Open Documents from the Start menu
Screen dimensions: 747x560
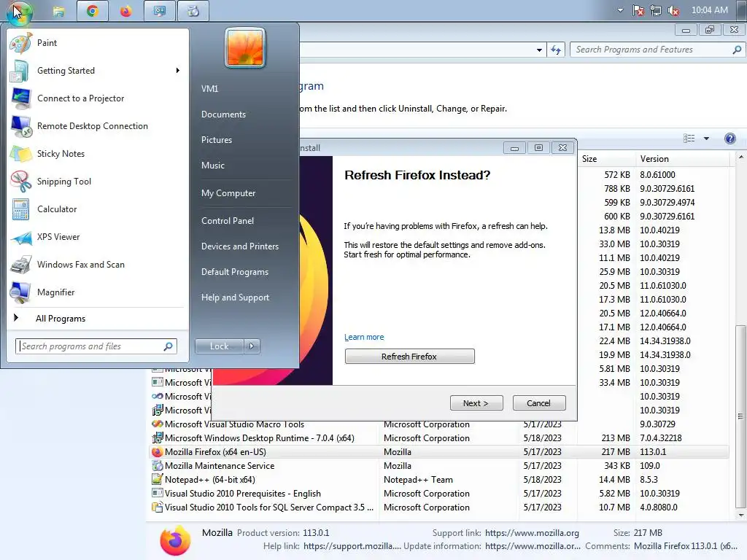pos(223,114)
